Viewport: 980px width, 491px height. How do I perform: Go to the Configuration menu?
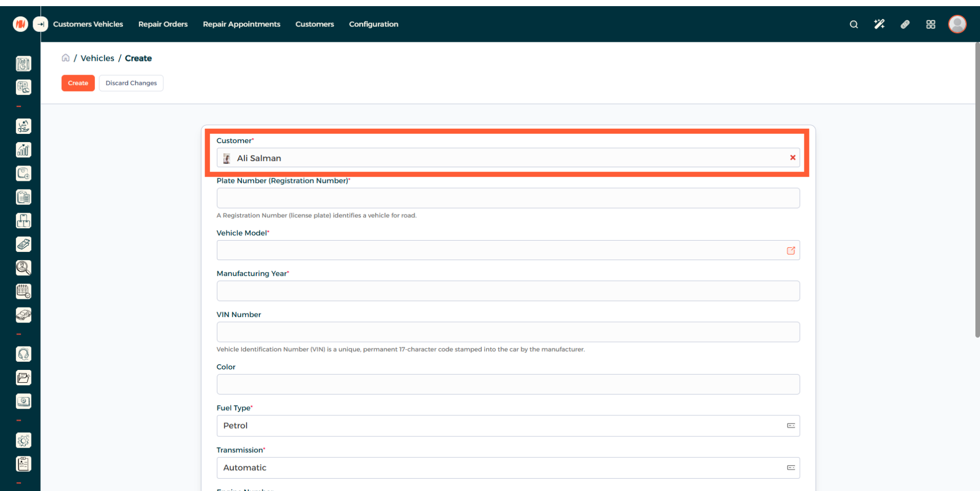click(x=373, y=24)
